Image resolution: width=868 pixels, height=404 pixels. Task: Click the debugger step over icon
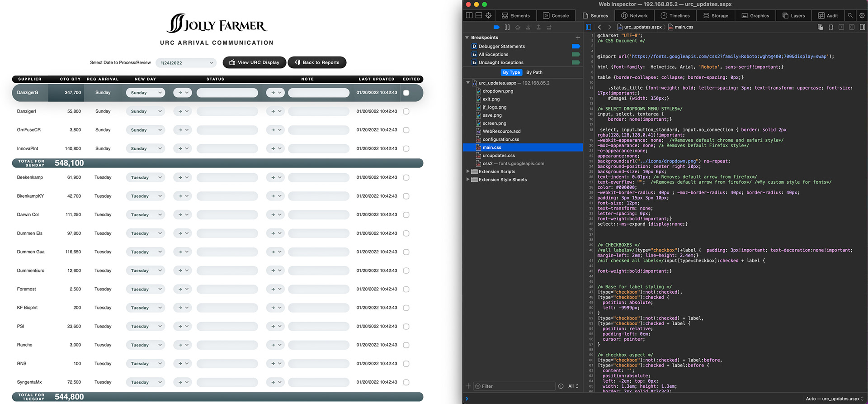pyautogui.click(x=518, y=27)
